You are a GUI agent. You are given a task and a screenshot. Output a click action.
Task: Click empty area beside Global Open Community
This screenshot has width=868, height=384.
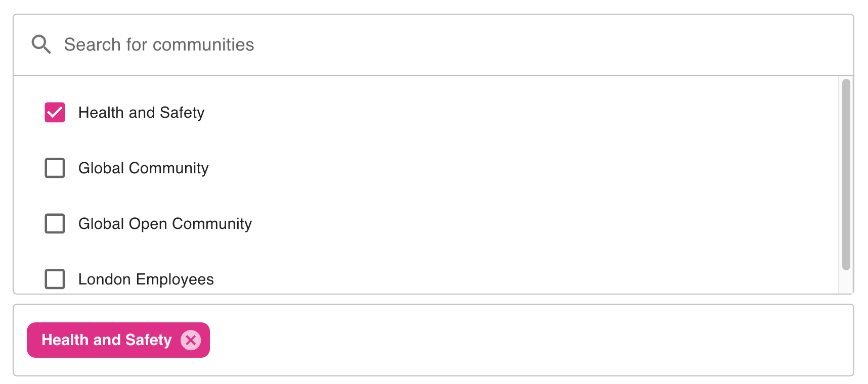[x=506, y=223]
